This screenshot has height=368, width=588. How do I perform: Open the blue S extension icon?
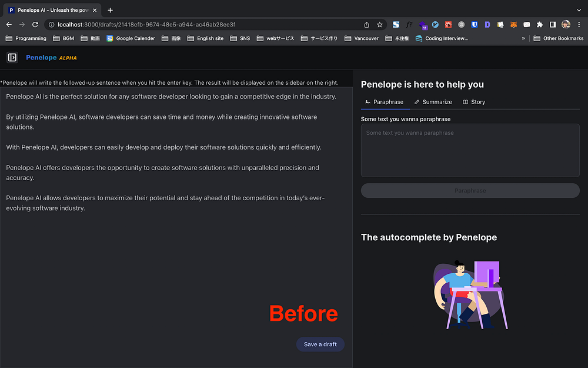click(x=396, y=24)
